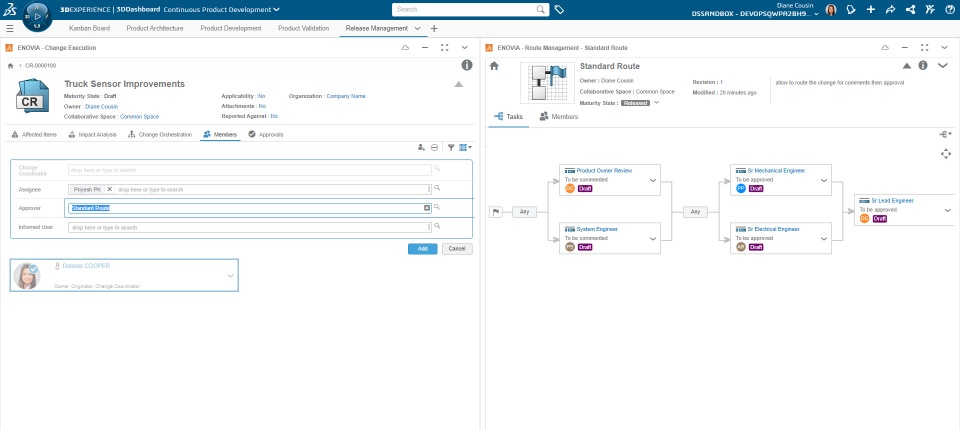Switch to Product Validation tab
This screenshot has height=430, width=960.
pyautogui.click(x=303, y=28)
